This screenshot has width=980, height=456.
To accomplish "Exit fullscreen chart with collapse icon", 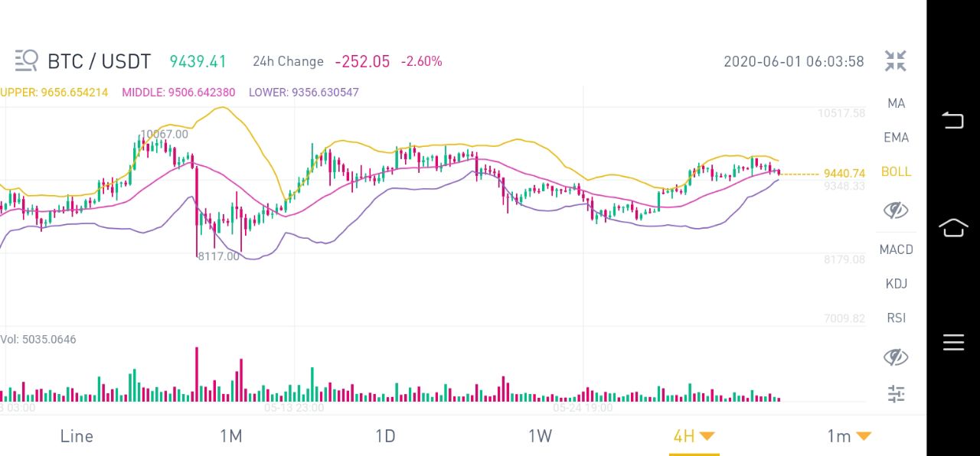I will pos(895,61).
